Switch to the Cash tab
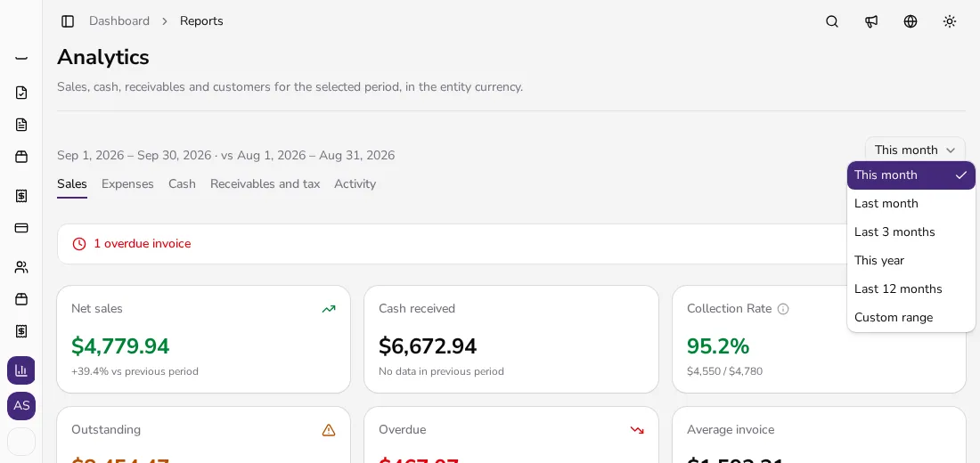Viewport: 980px width, 463px height. (x=182, y=183)
